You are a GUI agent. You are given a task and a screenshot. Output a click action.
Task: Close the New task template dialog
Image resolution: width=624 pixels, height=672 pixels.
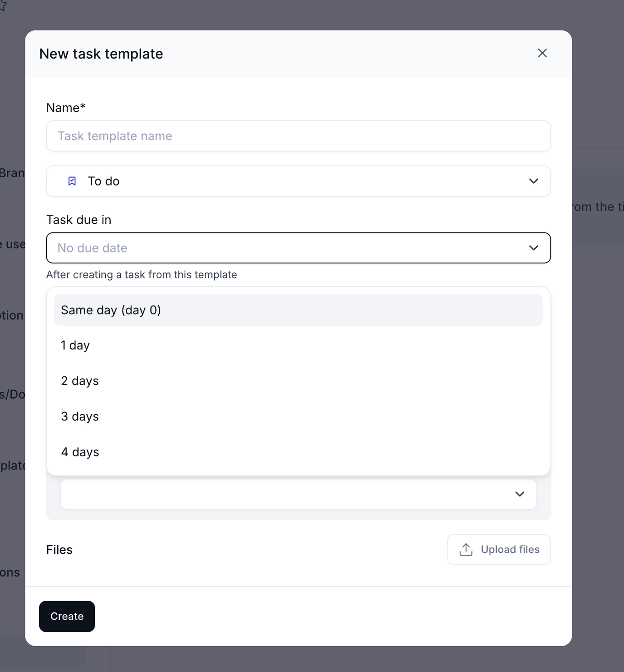tap(542, 53)
